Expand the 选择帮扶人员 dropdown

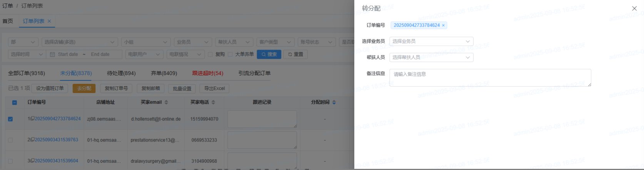[431, 57]
